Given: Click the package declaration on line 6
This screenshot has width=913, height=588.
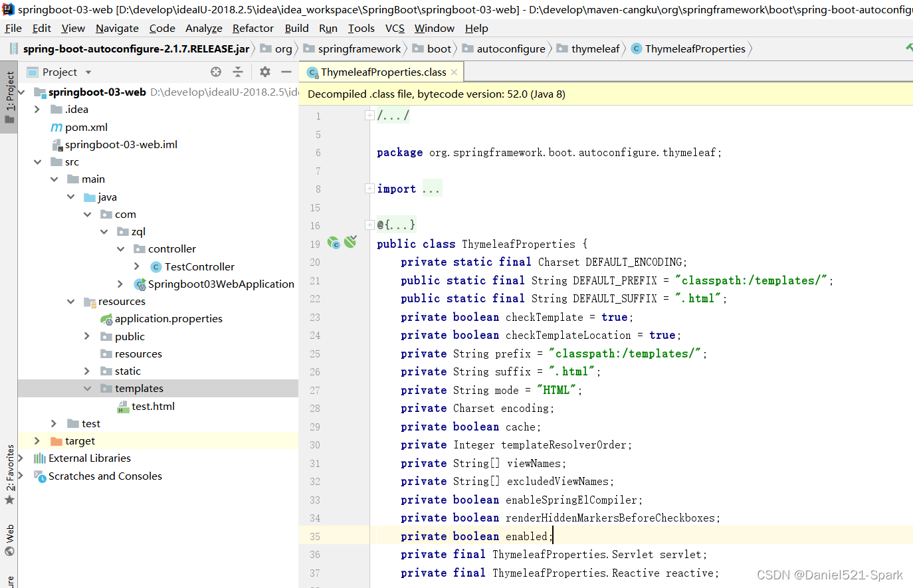Looking at the screenshot, I should tap(549, 152).
